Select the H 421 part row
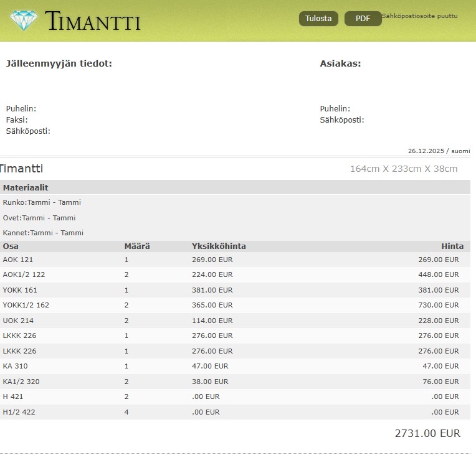The height and width of the screenshot is (455, 476). [13, 396]
